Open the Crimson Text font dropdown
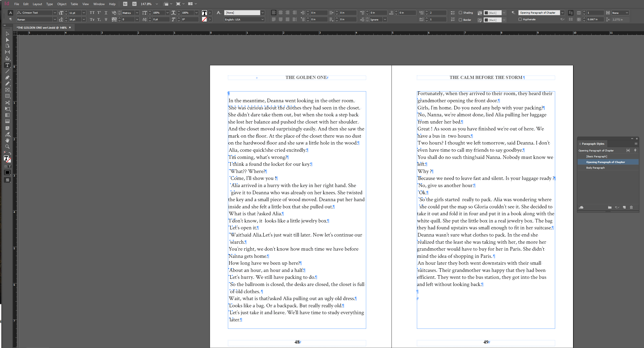644x348 pixels. pyautogui.click(x=55, y=13)
